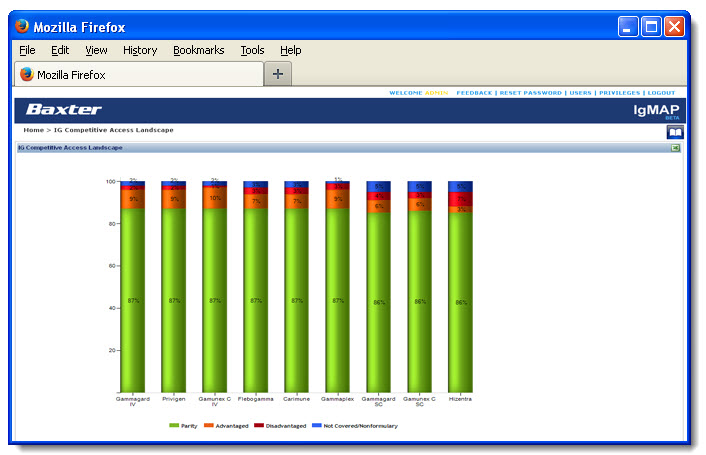The height and width of the screenshot is (455, 706).
Task: Click the ADMIN username text
Action: coord(436,93)
